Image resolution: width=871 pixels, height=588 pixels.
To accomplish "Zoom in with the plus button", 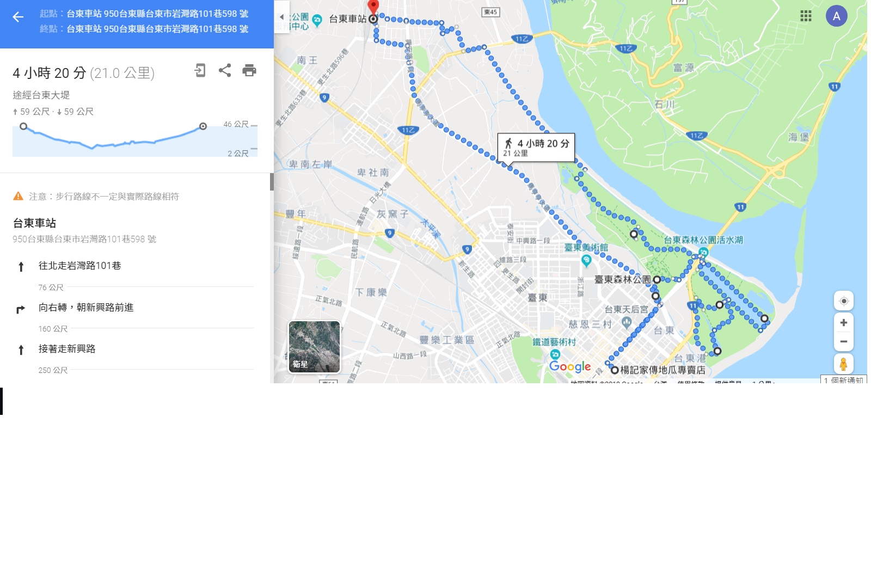I will click(844, 323).
